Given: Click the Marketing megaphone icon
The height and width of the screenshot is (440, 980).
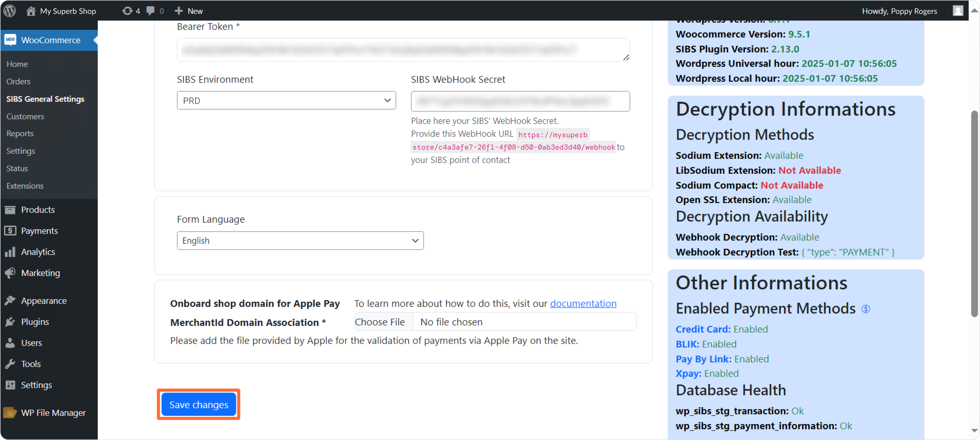Looking at the screenshot, I should (10, 273).
